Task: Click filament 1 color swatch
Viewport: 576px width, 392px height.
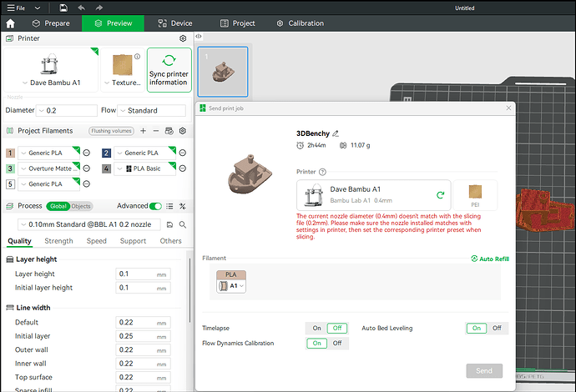Action: 10,153
